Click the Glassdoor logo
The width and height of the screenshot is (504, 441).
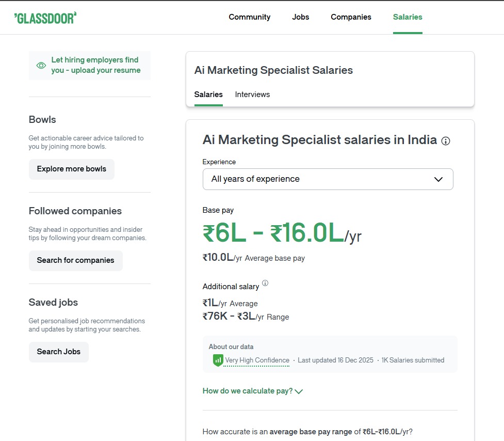pos(46,17)
